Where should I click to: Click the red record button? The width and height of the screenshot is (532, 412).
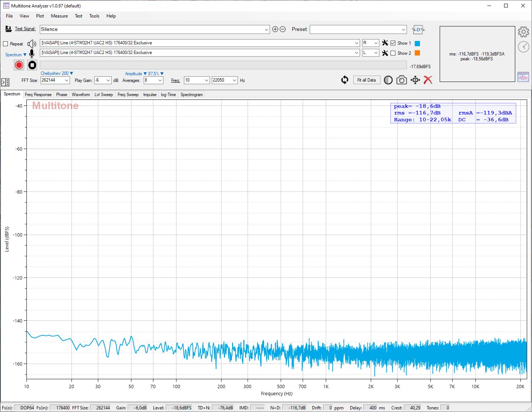(x=19, y=65)
